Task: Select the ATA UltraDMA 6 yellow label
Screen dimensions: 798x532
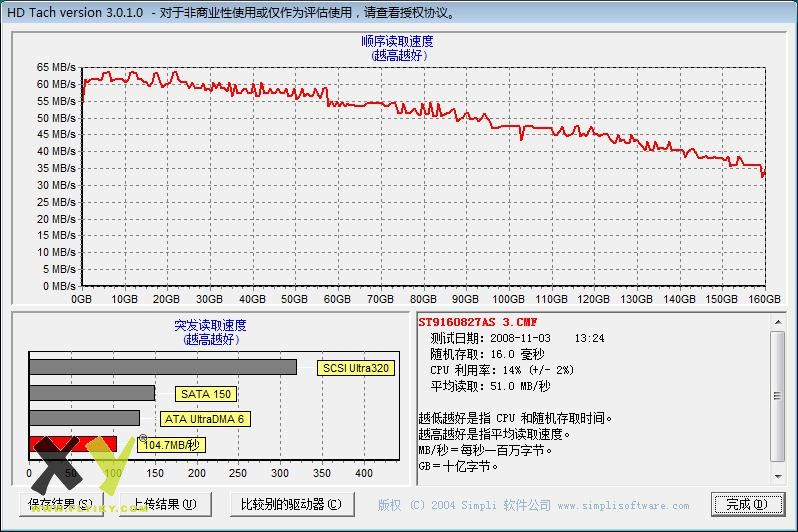Action: pos(205,419)
